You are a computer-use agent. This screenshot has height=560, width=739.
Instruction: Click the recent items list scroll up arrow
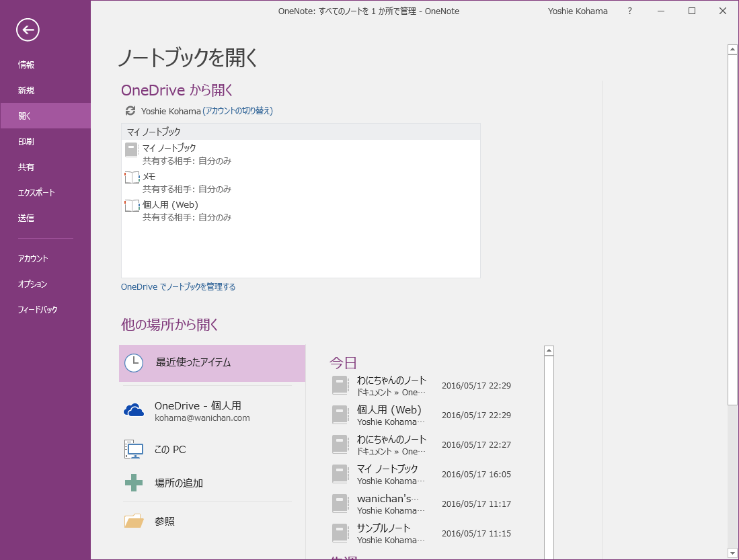coord(549,350)
